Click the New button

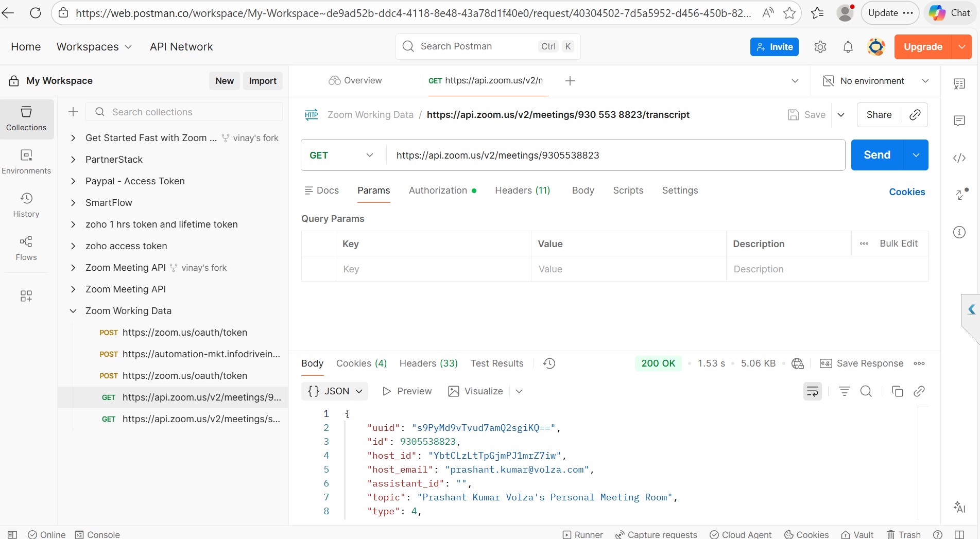click(225, 81)
